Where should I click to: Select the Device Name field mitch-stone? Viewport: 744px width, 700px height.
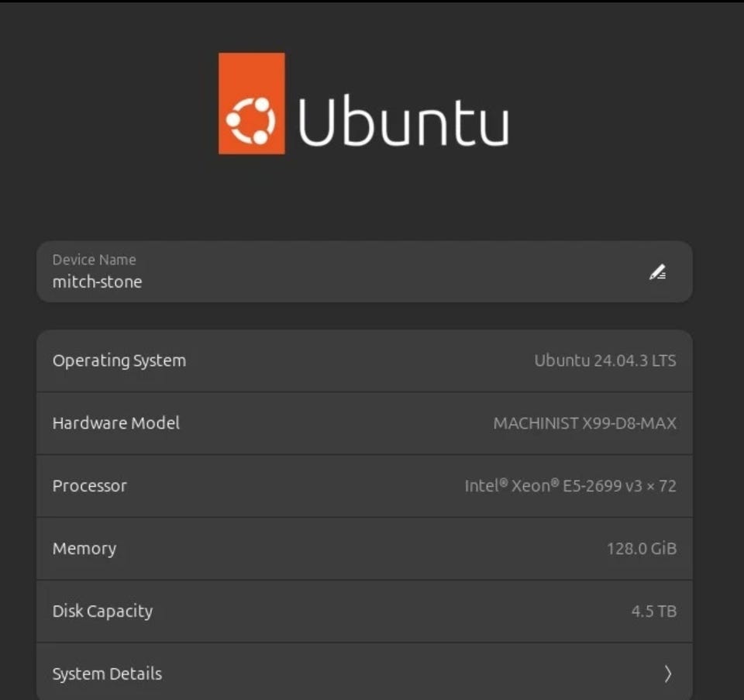pyautogui.click(x=364, y=271)
